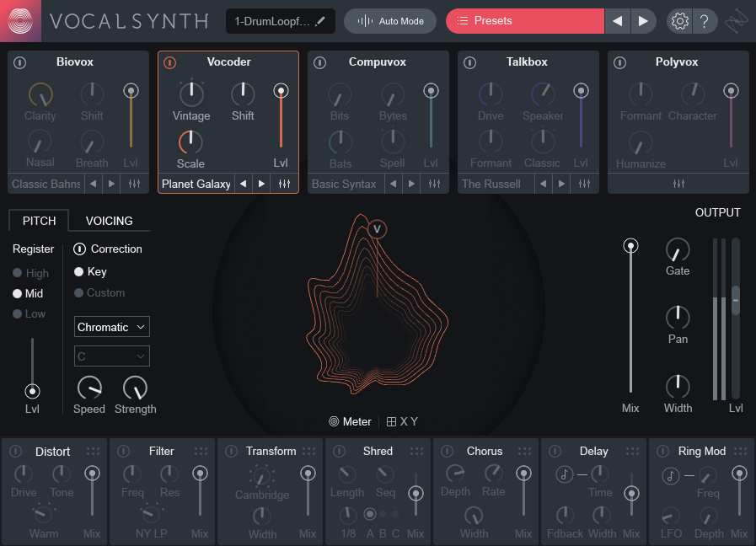756x546 pixels.
Task: Click Shred module drag handle dots
Action: 416,451
